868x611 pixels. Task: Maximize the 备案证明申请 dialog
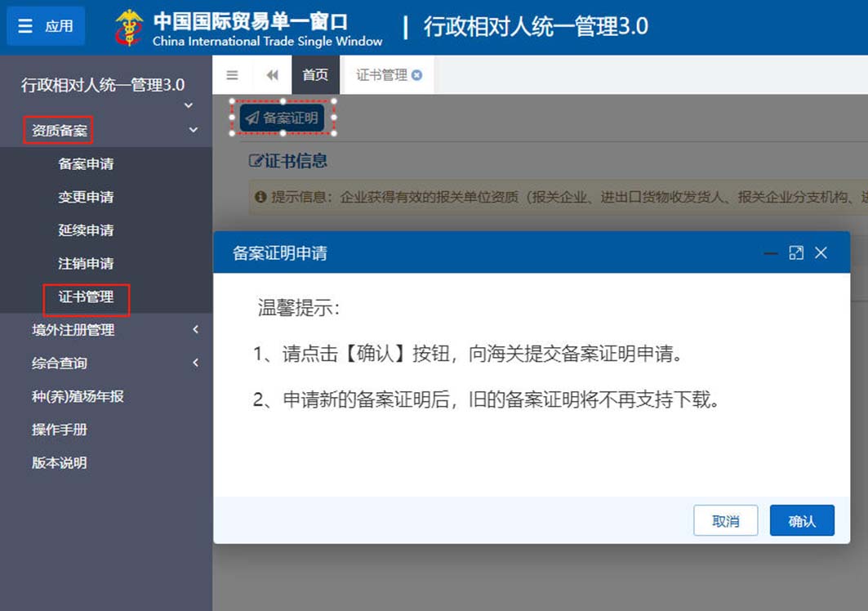(x=796, y=252)
